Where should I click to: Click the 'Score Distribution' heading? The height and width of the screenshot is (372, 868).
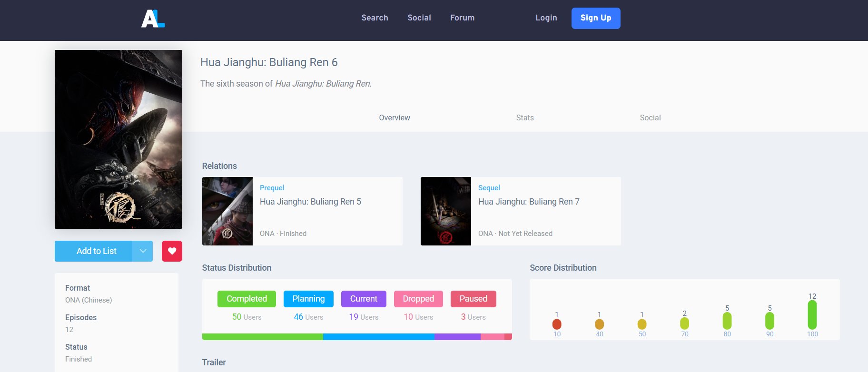tap(563, 268)
